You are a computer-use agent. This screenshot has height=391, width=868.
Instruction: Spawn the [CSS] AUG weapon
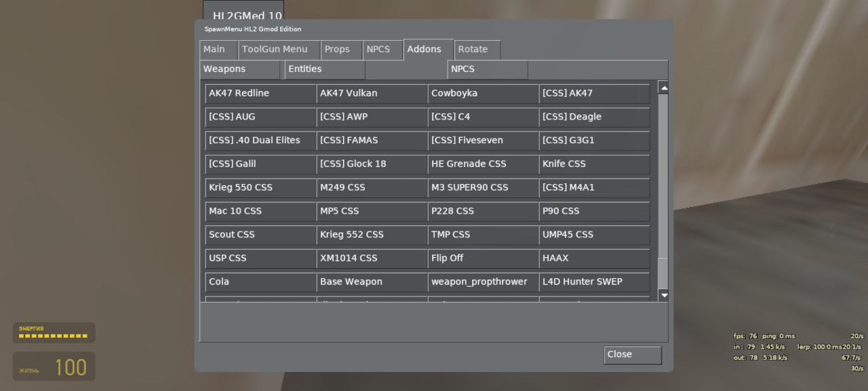coord(260,117)
